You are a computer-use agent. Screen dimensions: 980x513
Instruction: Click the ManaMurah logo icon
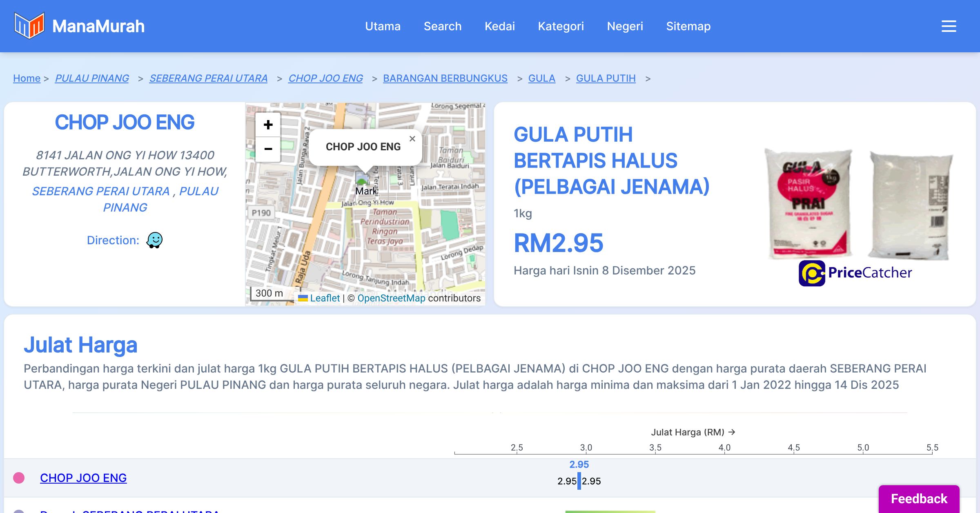click(29, 26)
